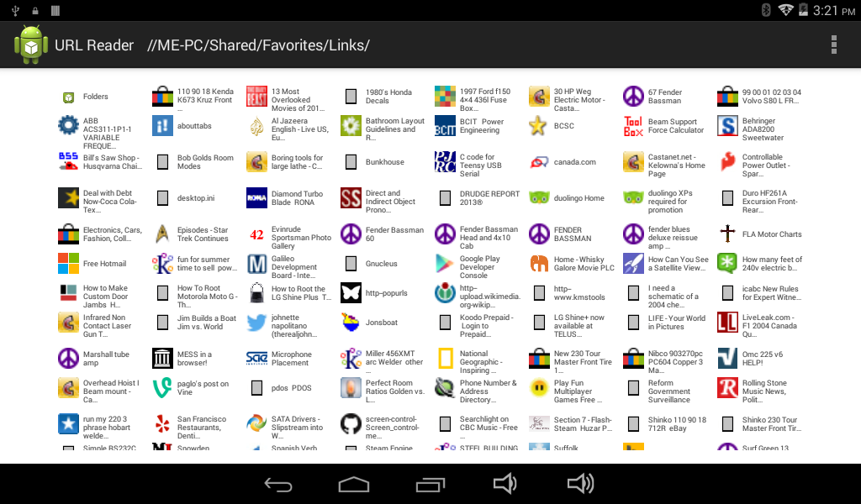Viewport: 861px width, 504px height.
Task: Open the paglo's post on Vine icon
Action: (162, 388)
